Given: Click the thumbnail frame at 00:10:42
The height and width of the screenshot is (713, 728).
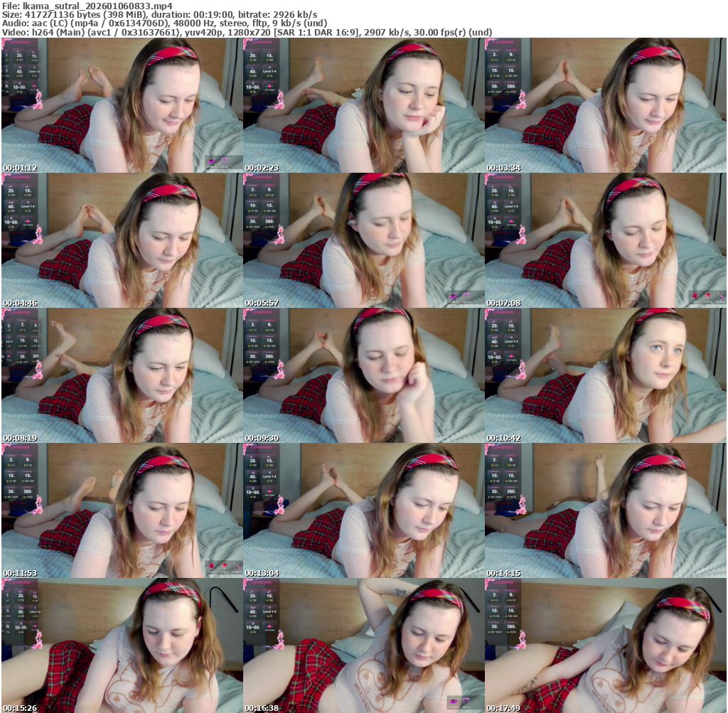Looking at the screenshot, I should tap(605, 375).
